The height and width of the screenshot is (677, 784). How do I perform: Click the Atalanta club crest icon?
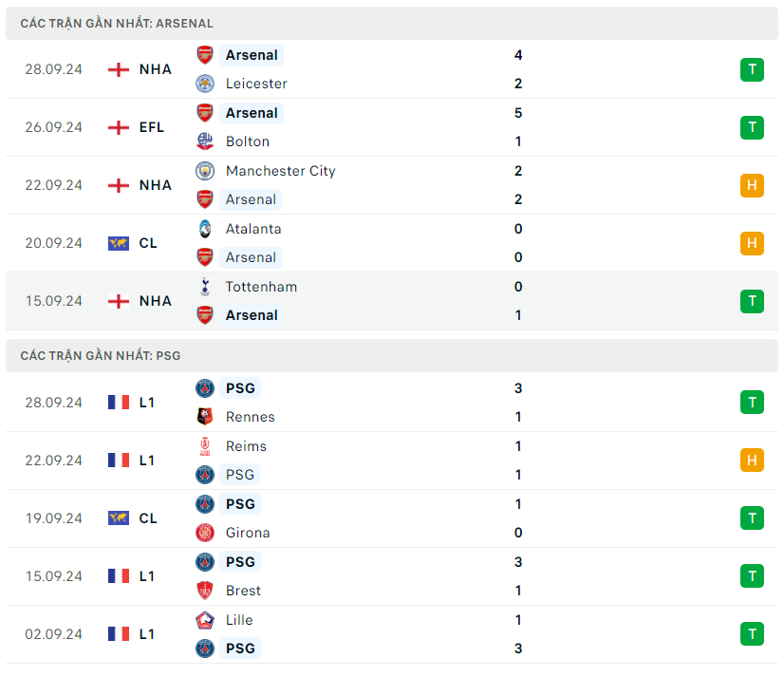pos(205,229)
